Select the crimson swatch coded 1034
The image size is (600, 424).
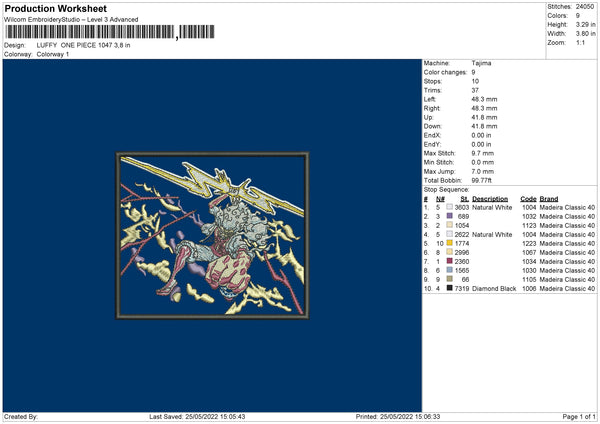[449, 261]
